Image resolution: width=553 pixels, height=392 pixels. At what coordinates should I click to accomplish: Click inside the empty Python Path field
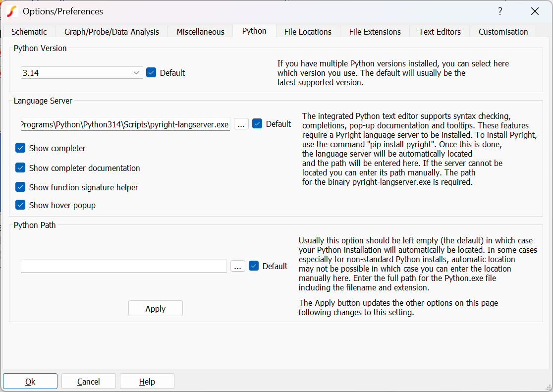tap(124, 266)
